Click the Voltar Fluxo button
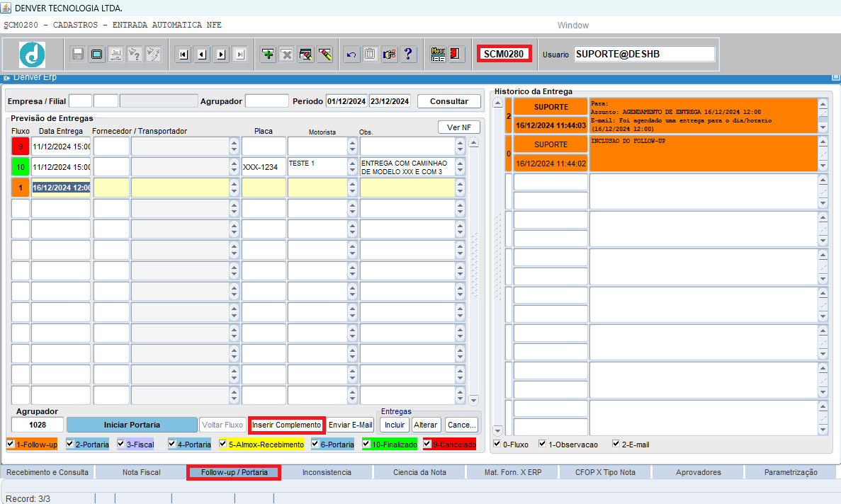Viewport: 841px width, 504px height. pyautogui.click(x=222, y=425)
